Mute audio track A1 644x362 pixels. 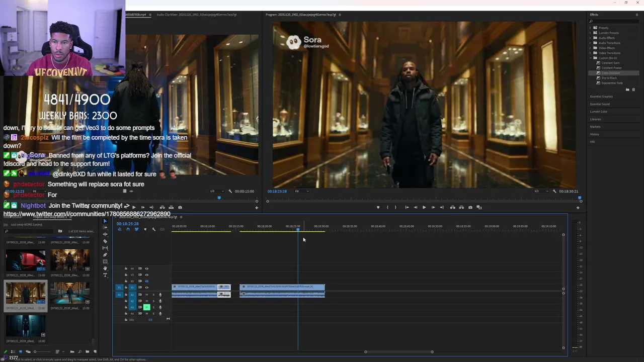coord(146,295)
